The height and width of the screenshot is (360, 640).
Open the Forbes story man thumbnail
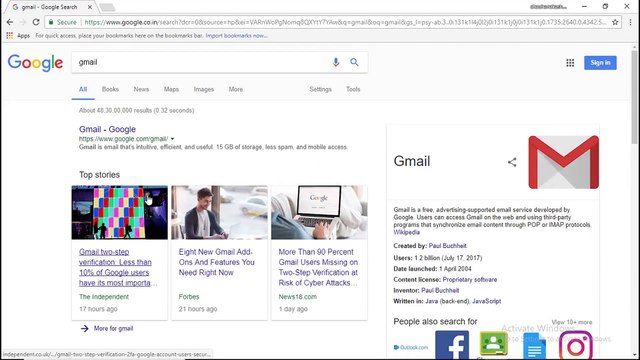tap(219, 212)
